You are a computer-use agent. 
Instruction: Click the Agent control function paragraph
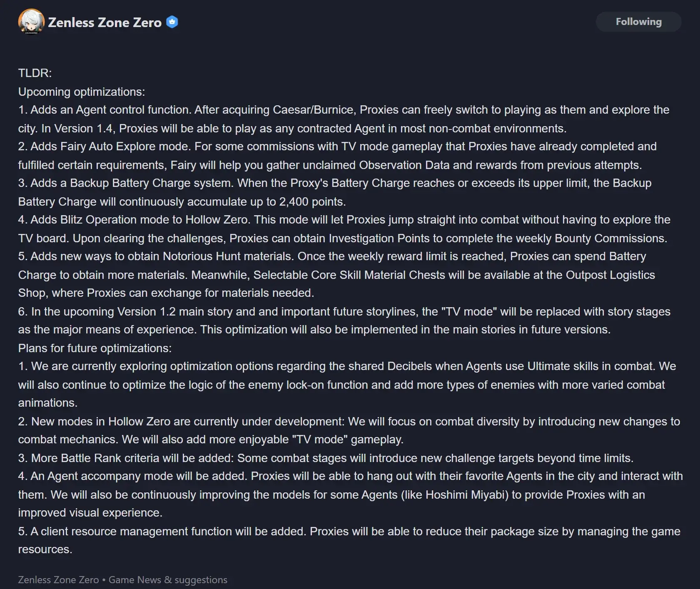291,119
